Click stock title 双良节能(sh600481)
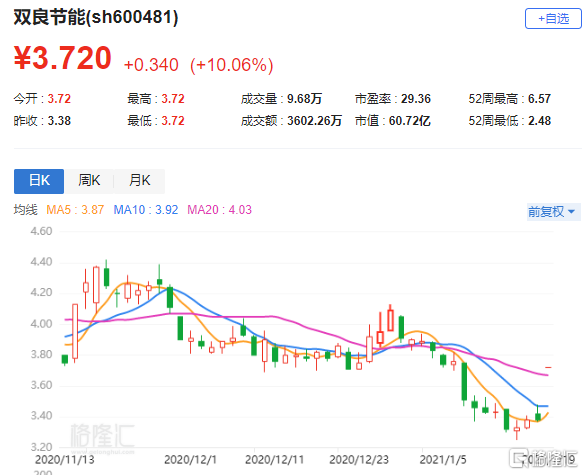Screen dimensions: 584x475 (96, 17)
